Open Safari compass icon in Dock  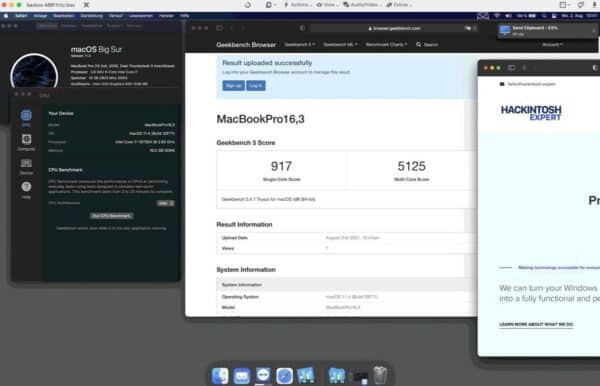[284, 376]
